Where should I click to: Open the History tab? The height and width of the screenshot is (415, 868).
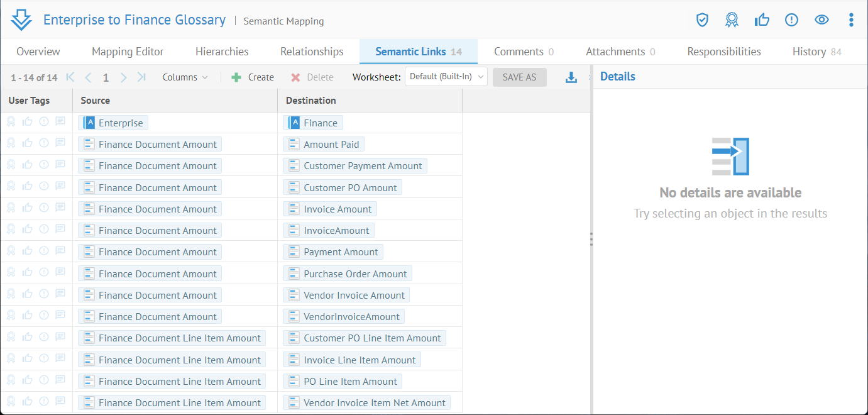(x=816, y=52)
